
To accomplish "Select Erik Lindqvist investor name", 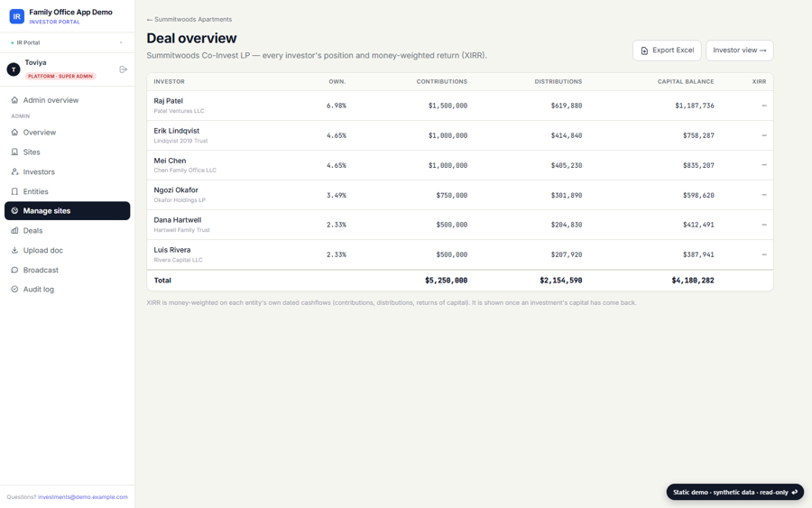I will 177,131.
